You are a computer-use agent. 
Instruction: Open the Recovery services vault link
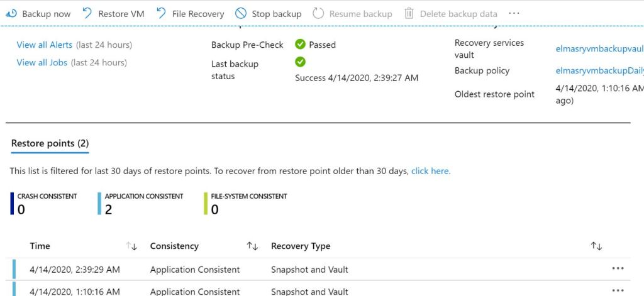tap(599, 48)
